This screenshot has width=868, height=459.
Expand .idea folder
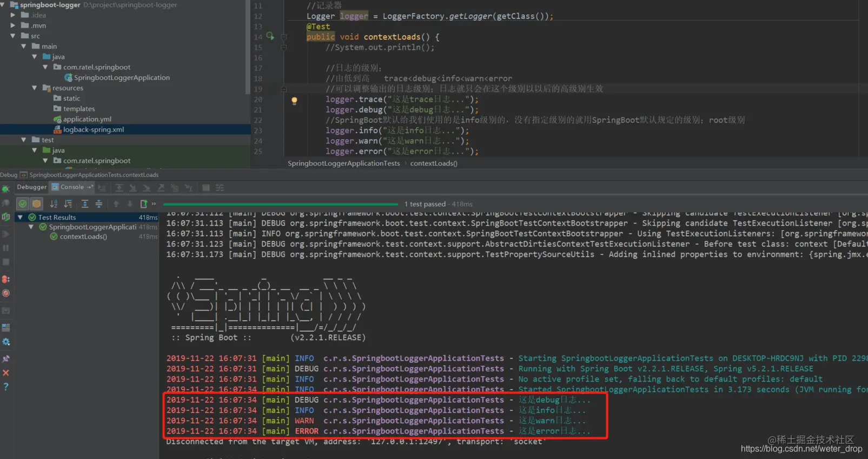pos(13,15)
